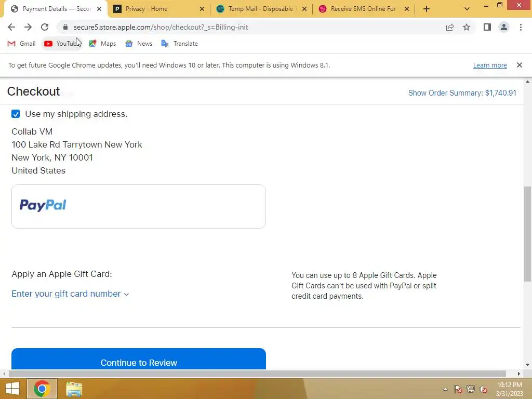The height and width of the screenshot is (399, 532).
Task: Click the padlock site info icon
Action: 65,27
